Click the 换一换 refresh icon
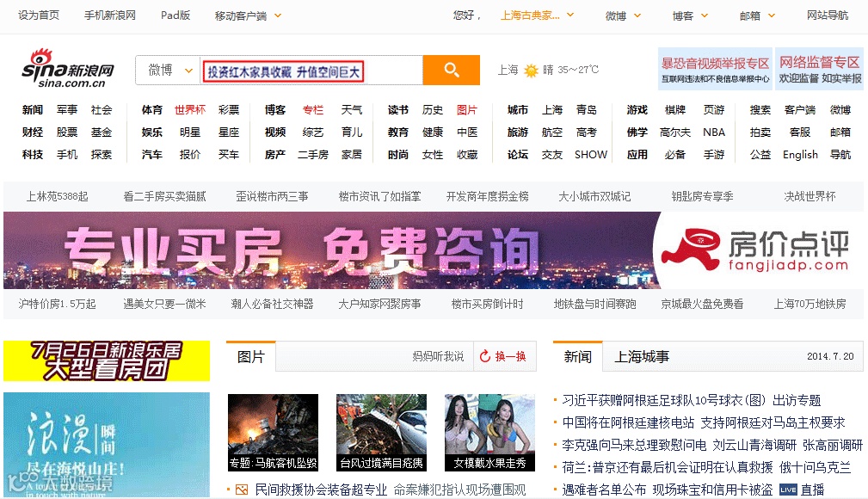This screenshot has width=868, height=499. 485,356
